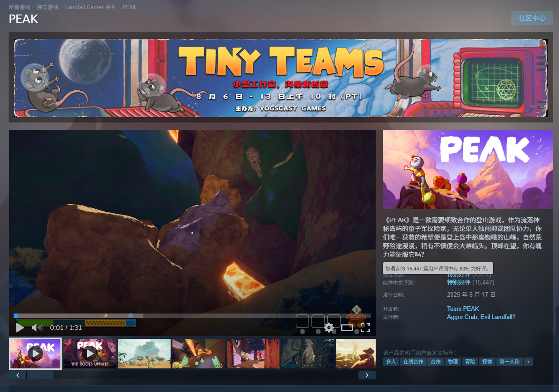This screenshot has height=392, width=559.
Task: Go to 所有游戏 breadcrumb
Action: tap(20, 7)
